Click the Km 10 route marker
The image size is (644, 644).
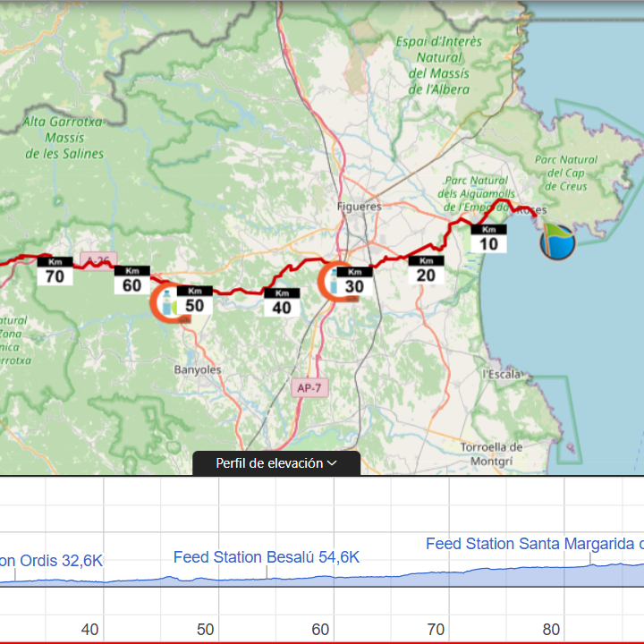coord(488,239)
